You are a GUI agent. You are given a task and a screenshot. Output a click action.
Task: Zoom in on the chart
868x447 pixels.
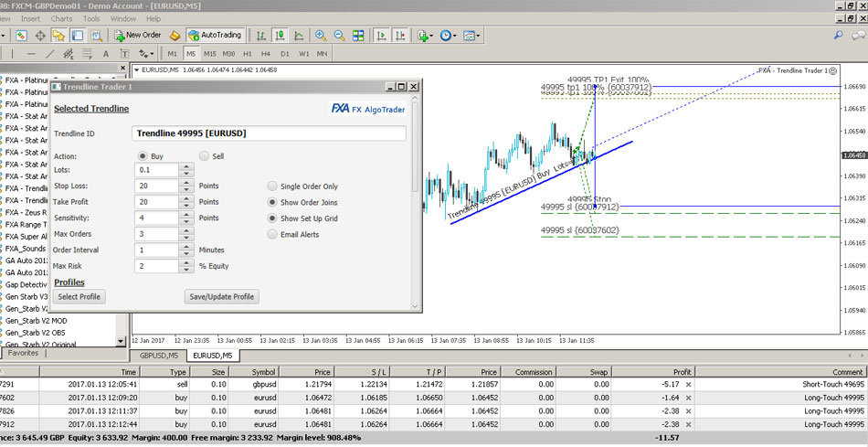click(x=321, y=36)
